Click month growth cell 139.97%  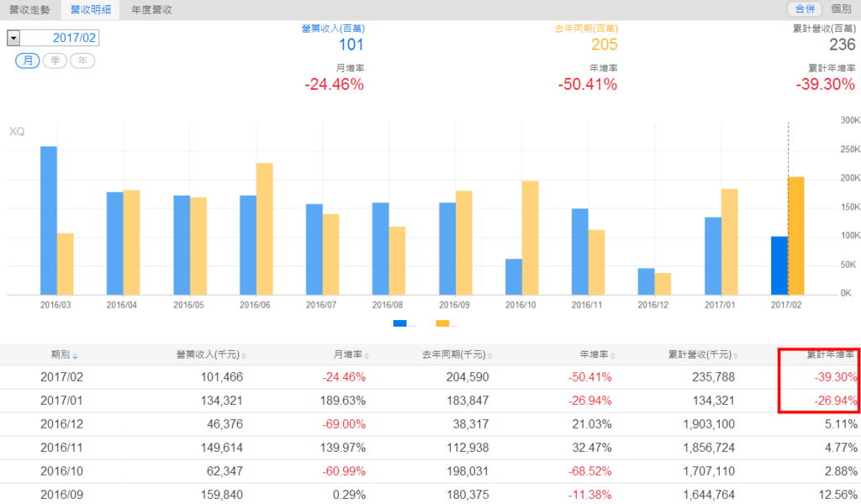[343, 448]
